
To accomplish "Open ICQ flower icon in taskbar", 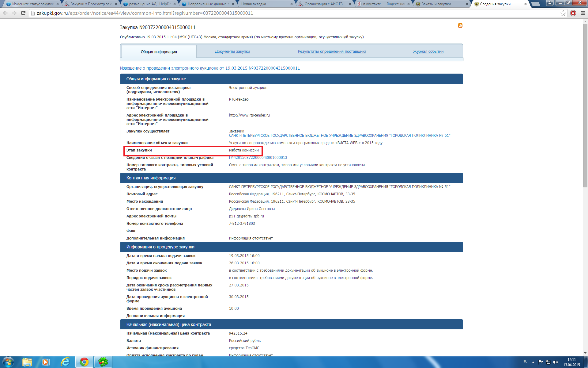I will 103,362.
